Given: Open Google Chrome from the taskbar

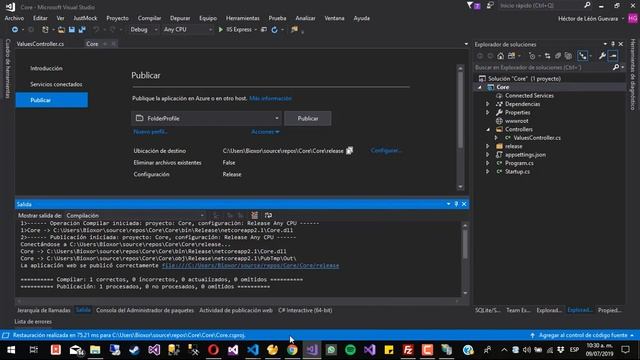Looking at the screenshot, I should pyautogui.click(x=292, y=350).
